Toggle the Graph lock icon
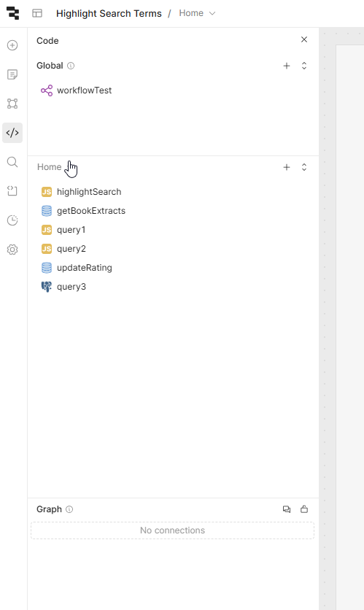This screenshot has width=364, height=610. coord(304,509)
